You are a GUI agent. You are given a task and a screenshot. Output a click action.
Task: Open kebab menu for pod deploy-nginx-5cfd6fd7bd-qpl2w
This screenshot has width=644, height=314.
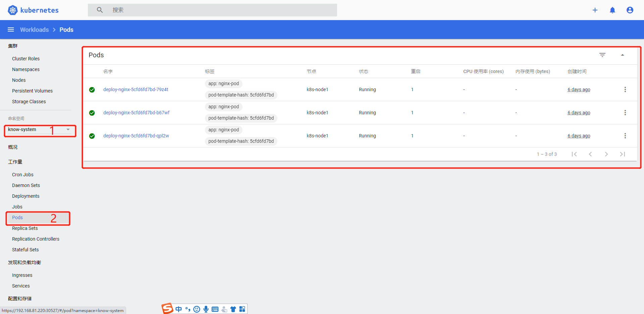click(x=625, y=136)
